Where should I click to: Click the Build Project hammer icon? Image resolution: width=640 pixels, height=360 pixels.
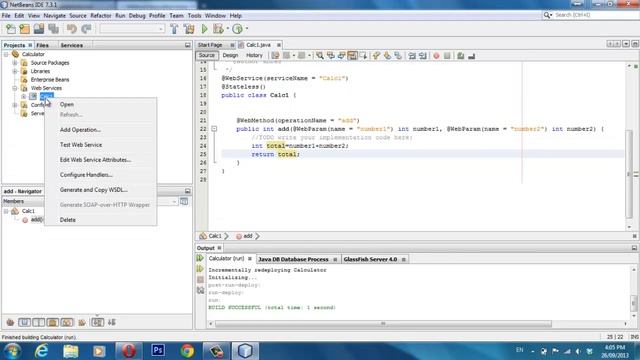[x=174, y=29]
